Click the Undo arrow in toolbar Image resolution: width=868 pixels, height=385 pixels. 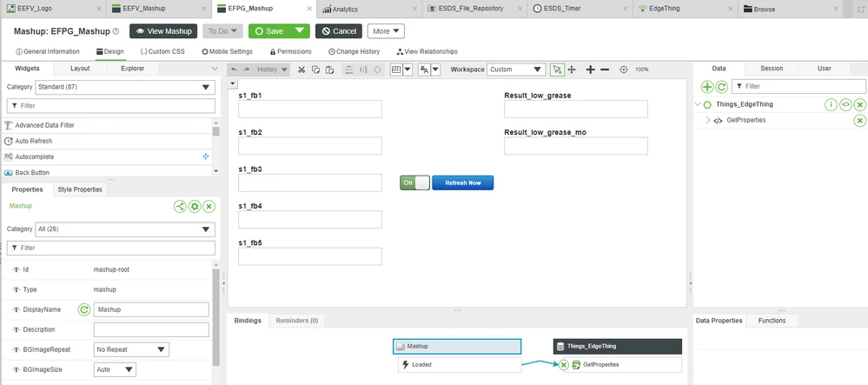tap(234, 70)
